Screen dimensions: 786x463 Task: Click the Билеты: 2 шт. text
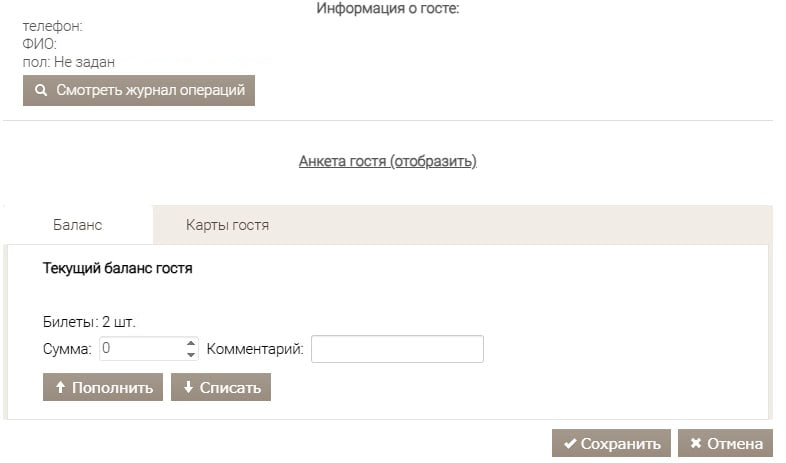[x=89, y=322]
